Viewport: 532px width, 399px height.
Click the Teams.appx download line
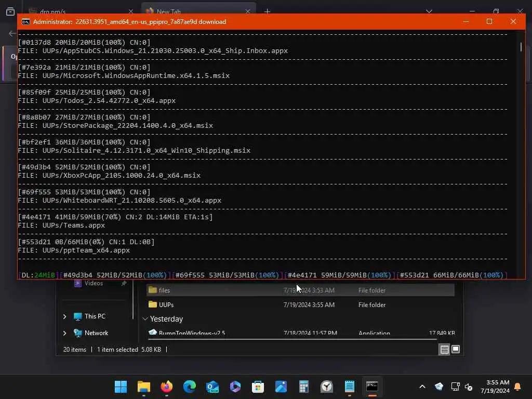point(61,225)
